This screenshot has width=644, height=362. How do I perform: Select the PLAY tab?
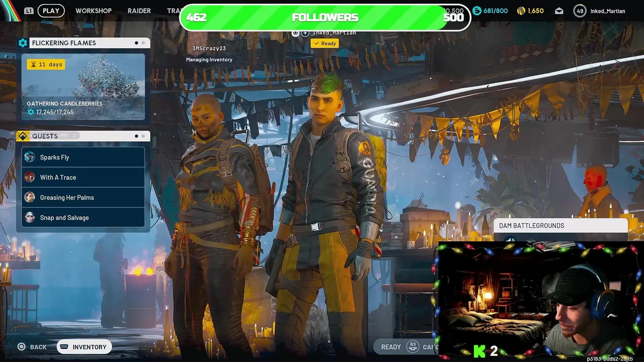(x=51, y=11)
